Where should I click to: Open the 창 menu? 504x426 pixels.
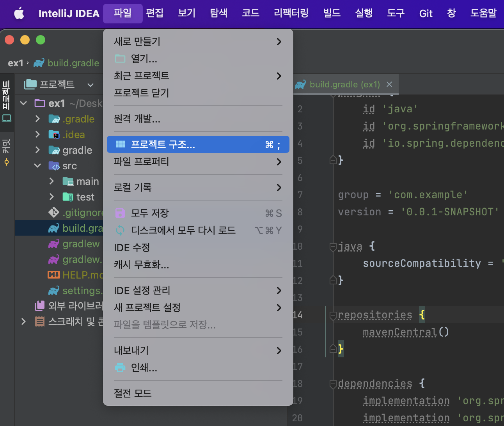coord(451,13)
